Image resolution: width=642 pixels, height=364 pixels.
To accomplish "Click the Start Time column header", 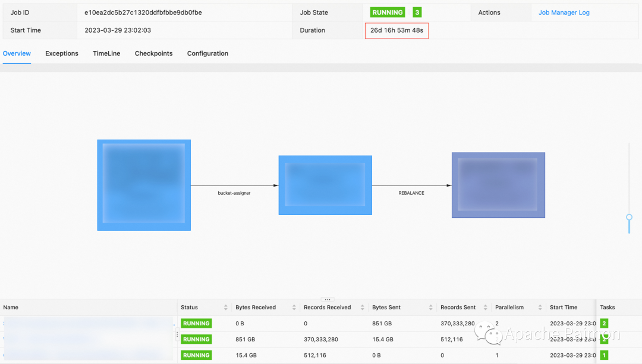I will pos(564,308).
